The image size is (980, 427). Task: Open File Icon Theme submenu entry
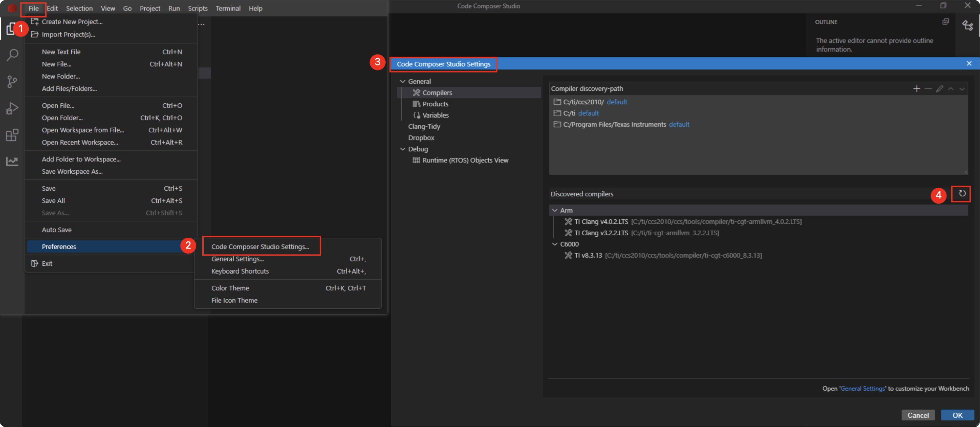click(288, 300)
